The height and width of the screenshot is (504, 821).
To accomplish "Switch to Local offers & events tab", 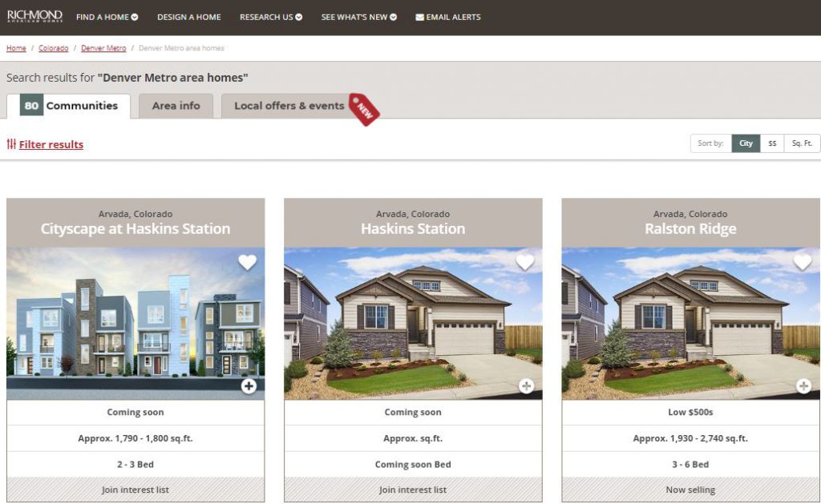I will [289, 106].
